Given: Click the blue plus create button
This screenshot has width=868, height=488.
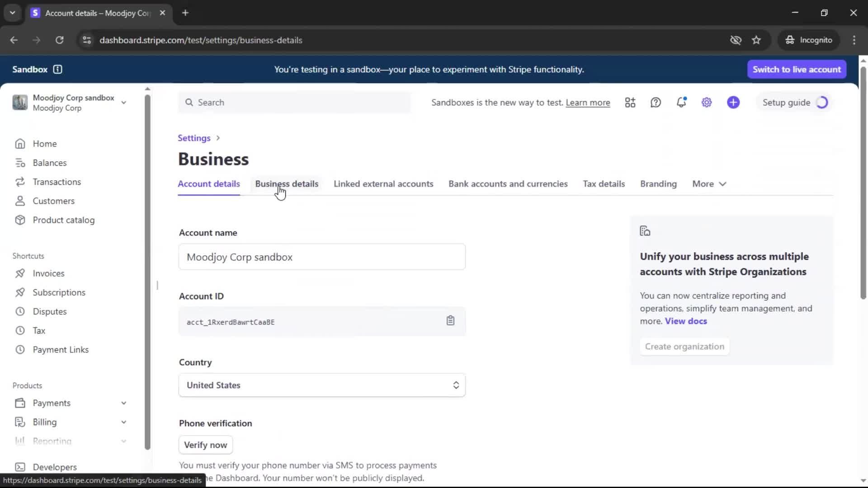Looking at the screenshot, I should click(x=733, y=103).
